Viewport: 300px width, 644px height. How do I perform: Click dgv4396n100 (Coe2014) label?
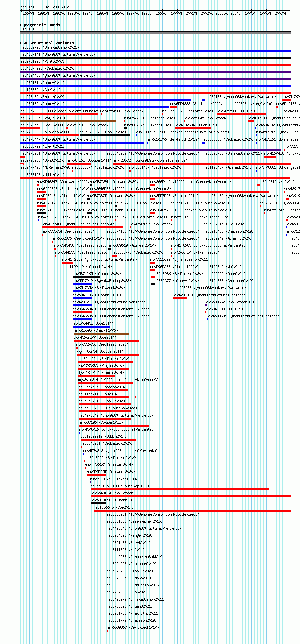coord(95,337)
